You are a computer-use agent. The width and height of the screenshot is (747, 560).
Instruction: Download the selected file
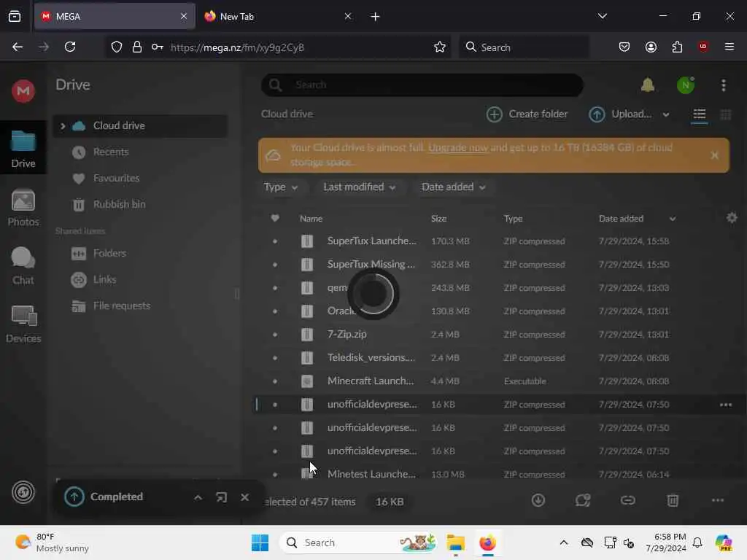click(x=538, y=500)
